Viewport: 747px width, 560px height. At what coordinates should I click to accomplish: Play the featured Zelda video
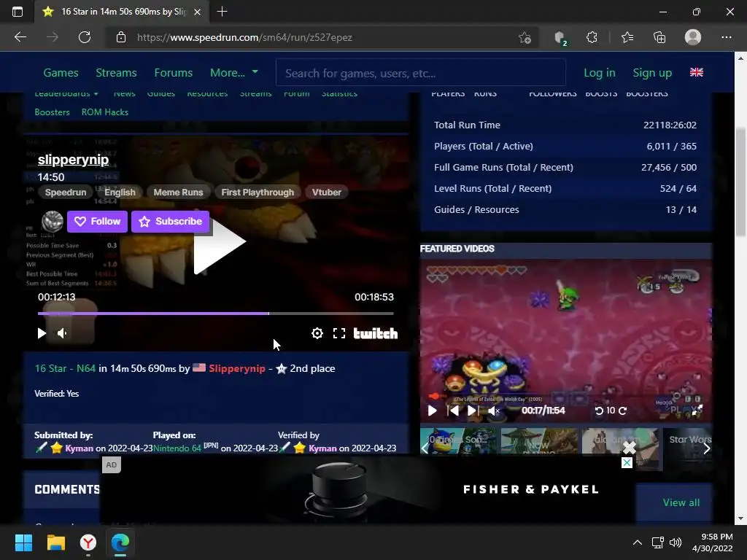pos(432,411)
